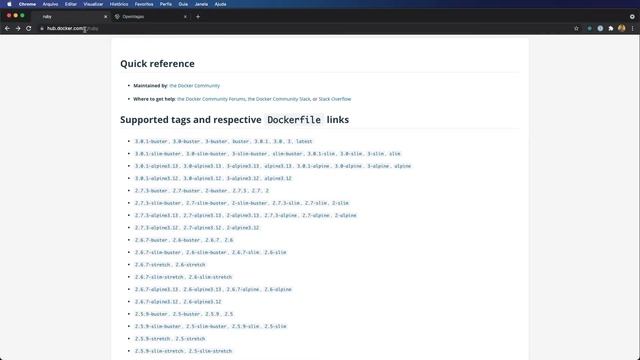Open a new tab with plus button
This screenshot has width=640, height=360.
click(x=198, y=17)
